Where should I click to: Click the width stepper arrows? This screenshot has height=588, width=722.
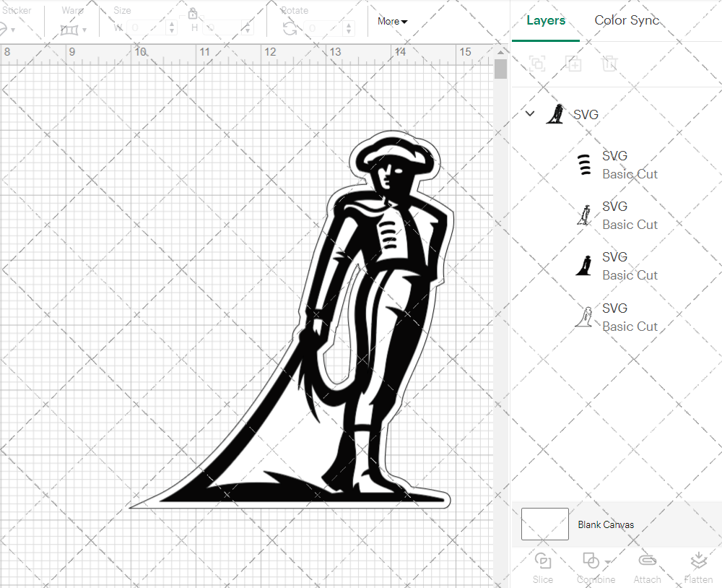pos(171,28)
